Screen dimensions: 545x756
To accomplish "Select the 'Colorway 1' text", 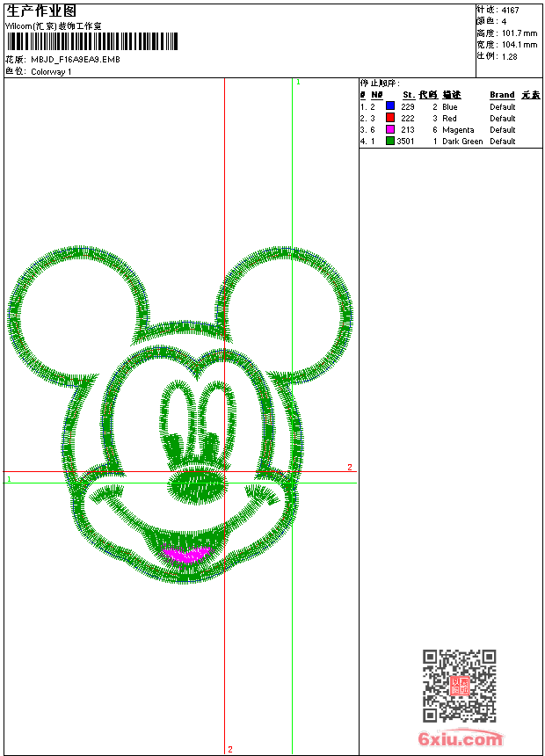I will [51, 72].
